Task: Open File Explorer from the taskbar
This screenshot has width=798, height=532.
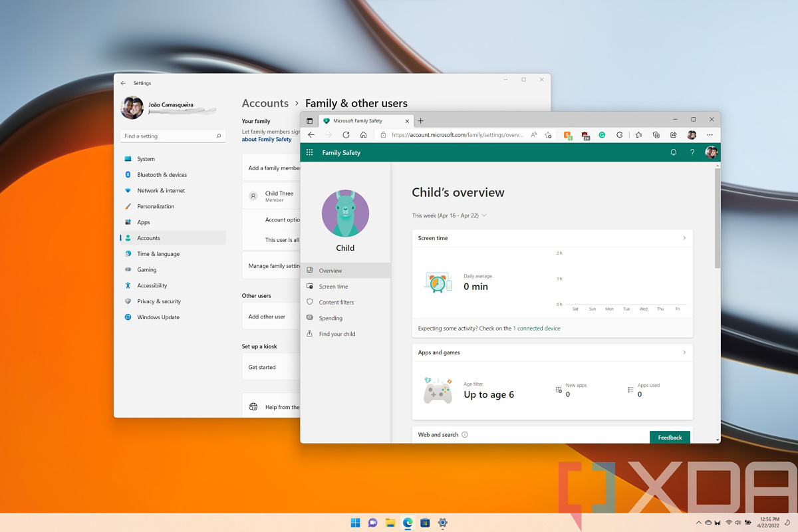Action: tap(390, 522)
